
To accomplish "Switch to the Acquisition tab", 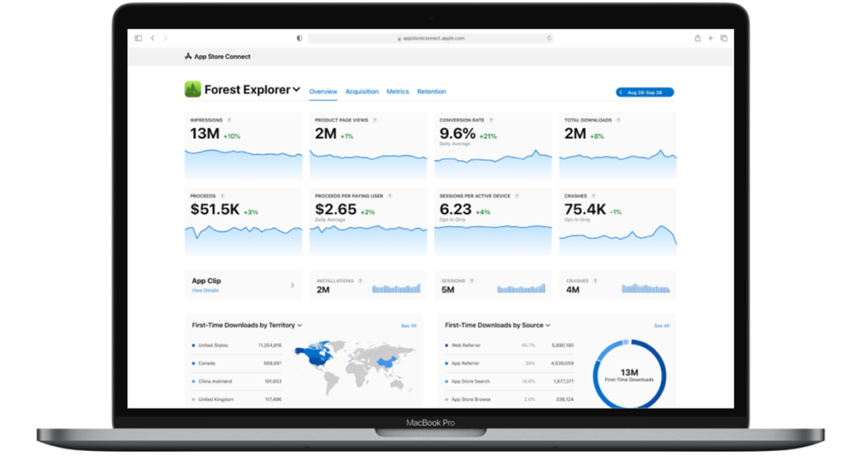I will (362, 92).
